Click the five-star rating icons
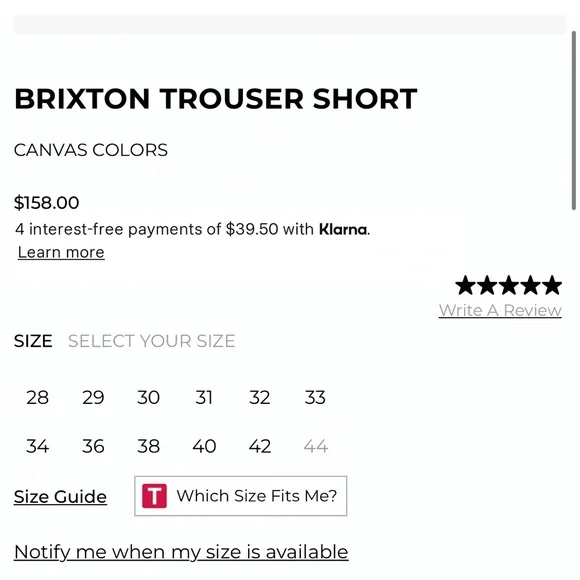The height and width of the screenshot is (580, 580). (509, 285)
